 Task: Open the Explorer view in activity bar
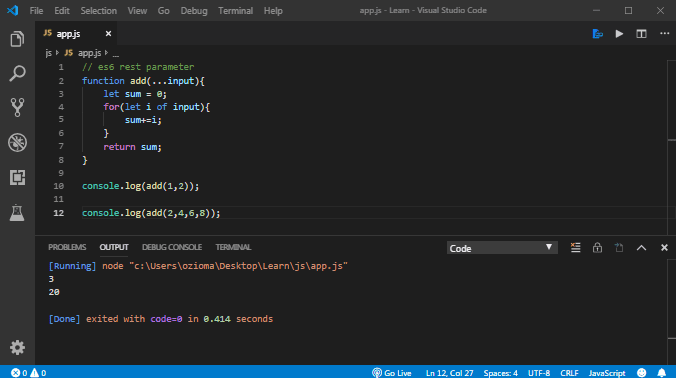coord(17,39)
